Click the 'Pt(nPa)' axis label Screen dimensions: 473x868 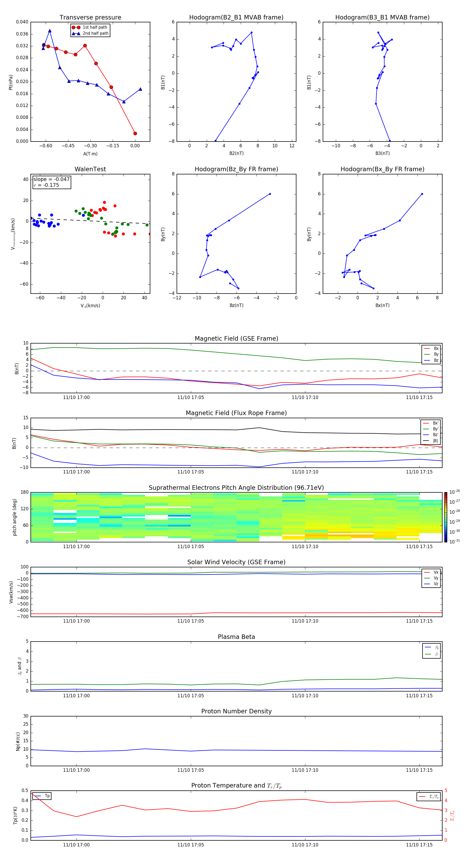(11, 82)
